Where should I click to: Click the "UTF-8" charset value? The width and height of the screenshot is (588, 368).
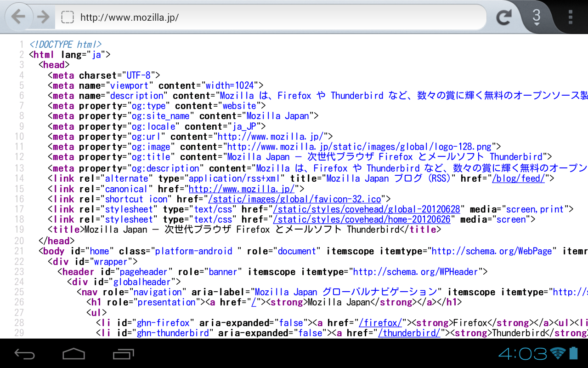(x=138, y=75)
